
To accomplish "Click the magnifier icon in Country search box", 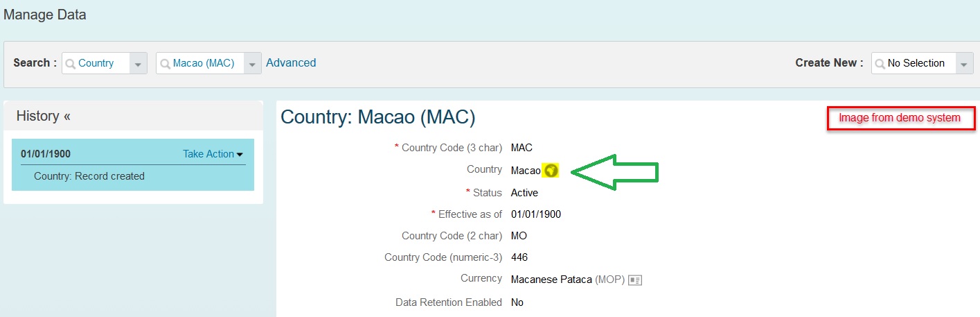I will tap(70, 63).
